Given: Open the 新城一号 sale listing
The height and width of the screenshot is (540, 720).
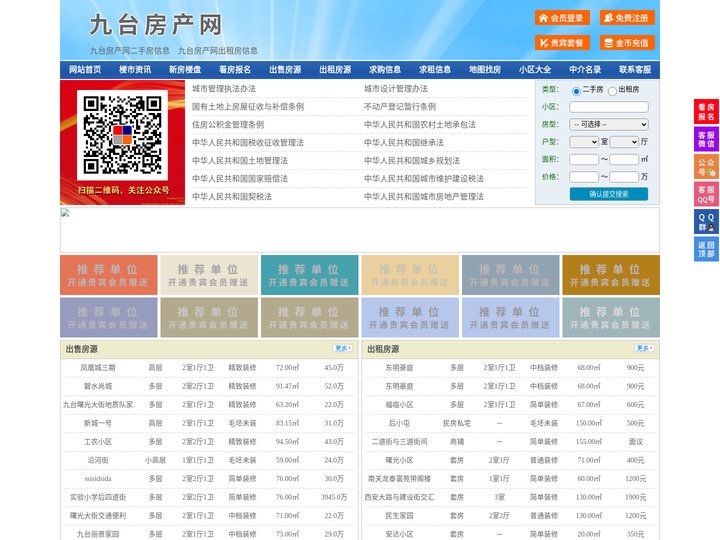Looking at the screenshot, I should (x=98, y=423).
